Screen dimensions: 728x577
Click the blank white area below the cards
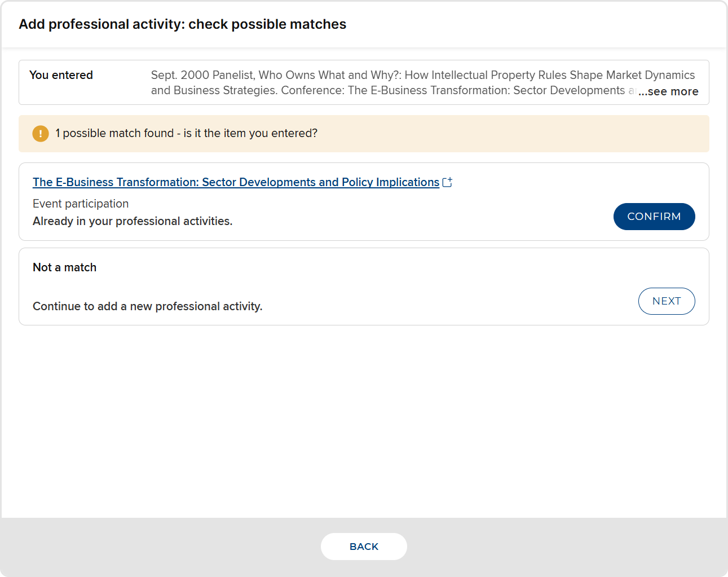click(364, 423)
